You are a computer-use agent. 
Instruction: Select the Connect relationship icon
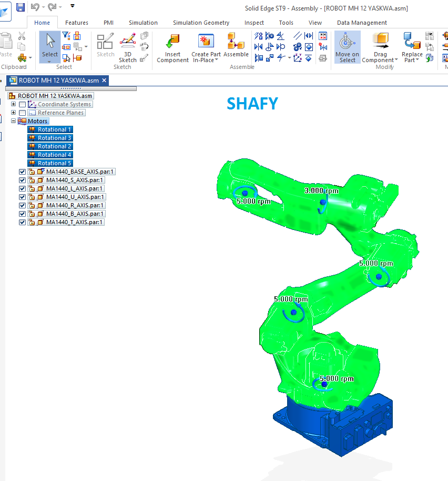tap(270, 58)
